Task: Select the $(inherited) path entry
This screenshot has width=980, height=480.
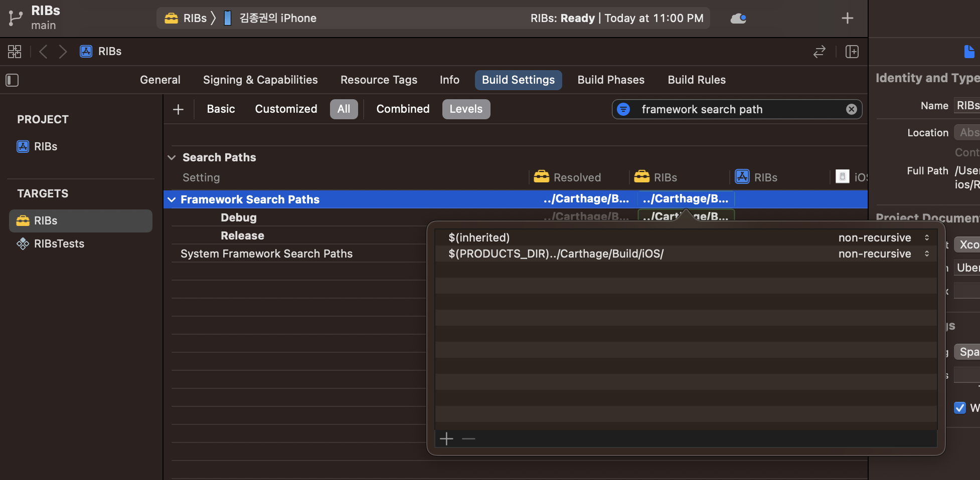Action: pyautogui.click(x=479, y=238)
